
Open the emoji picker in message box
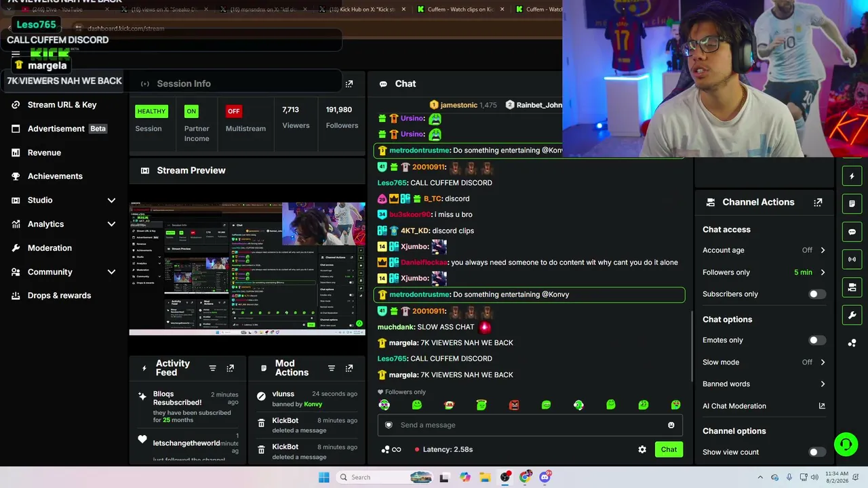[x=671, y=425]
